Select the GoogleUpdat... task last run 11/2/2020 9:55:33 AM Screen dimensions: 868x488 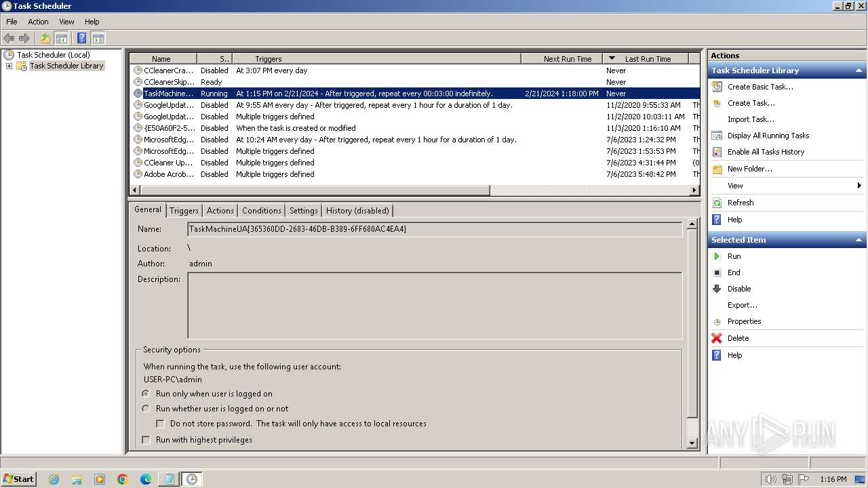(414, 105)
